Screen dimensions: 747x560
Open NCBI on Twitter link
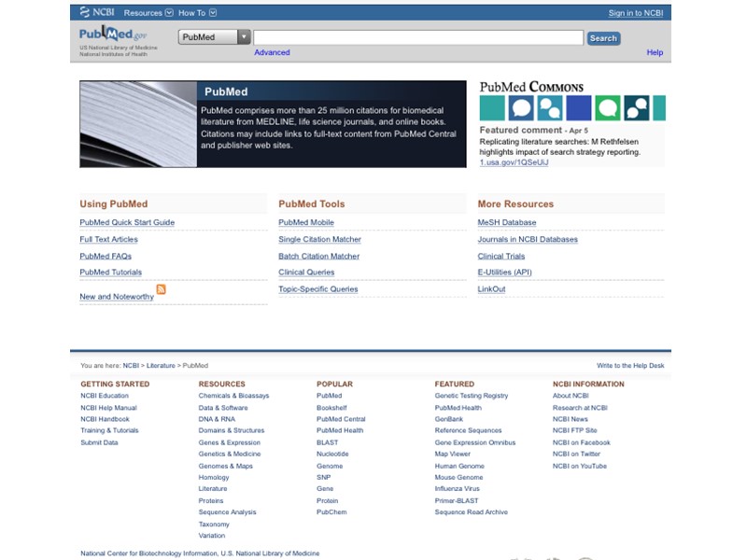coord(576,454)
